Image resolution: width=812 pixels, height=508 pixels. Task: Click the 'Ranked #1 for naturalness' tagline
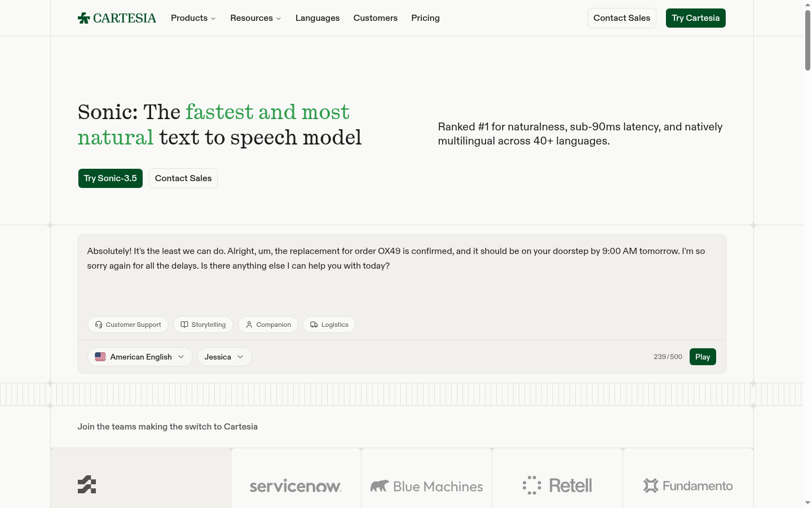pyautogui.click(x=580, y=134)
